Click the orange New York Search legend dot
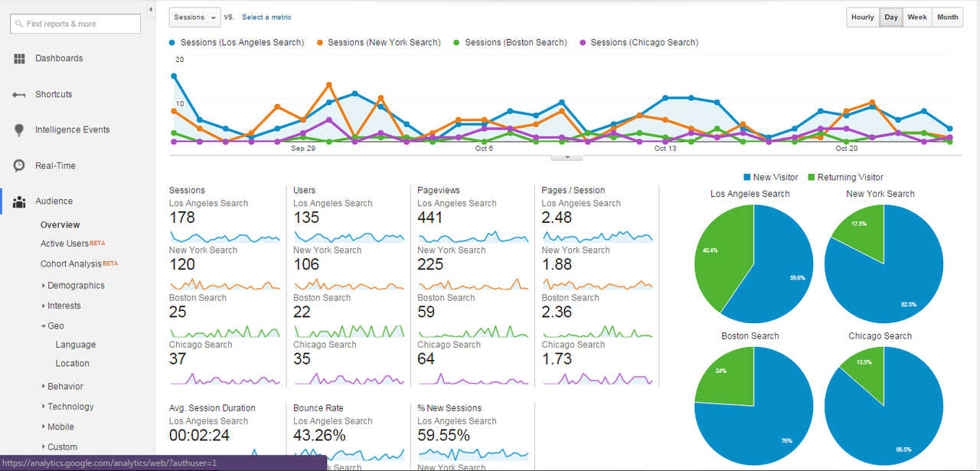Viewport: 980px width, 471px height. (x=320, y=43)
